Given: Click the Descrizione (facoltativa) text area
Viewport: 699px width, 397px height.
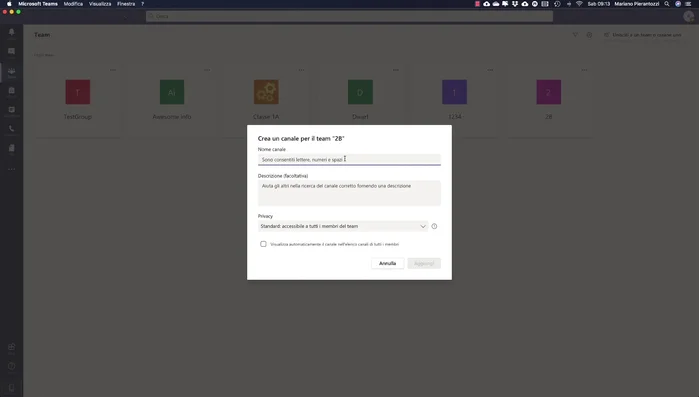Looking at the screenshot, I should click(x=349, y=193).
